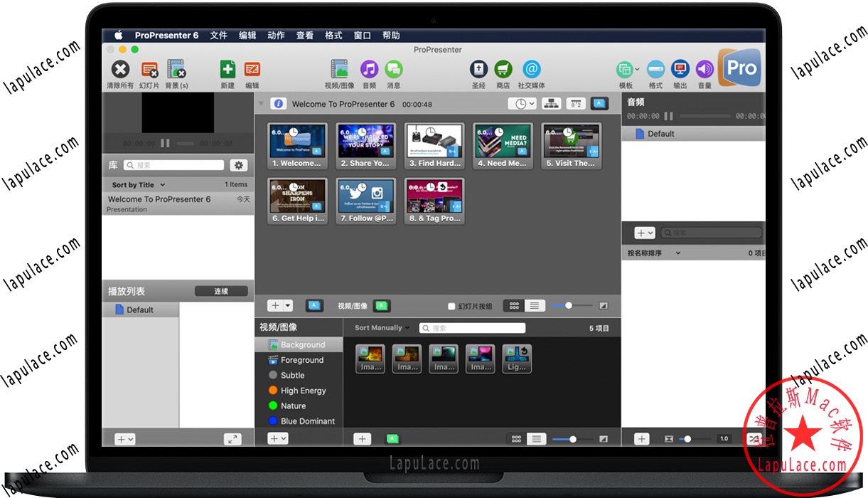
Task: Open the 文件 (File) menu
Action: (x=218, y=36)
